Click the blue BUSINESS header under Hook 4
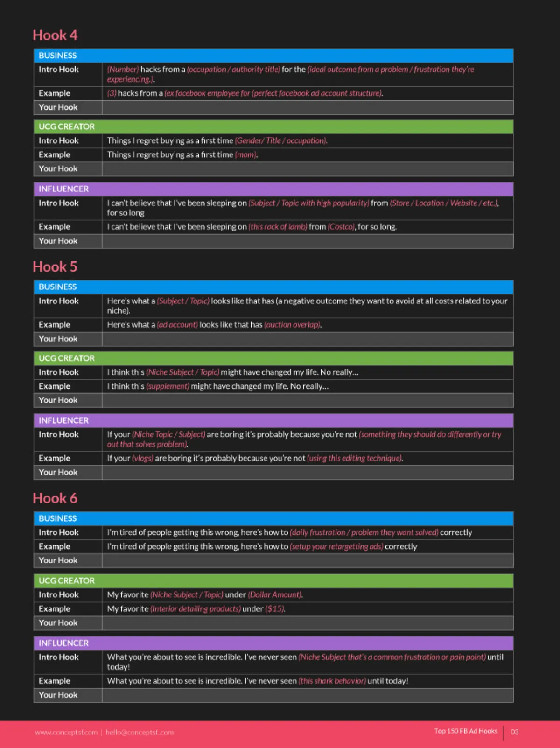This screenshot has width=560, height=748. pyautogui.click(x=273, y=56)
